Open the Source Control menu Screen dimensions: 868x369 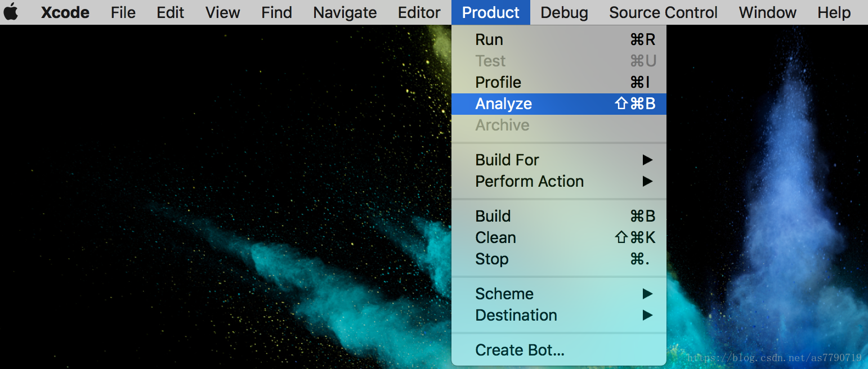click(x=663, y=12)
